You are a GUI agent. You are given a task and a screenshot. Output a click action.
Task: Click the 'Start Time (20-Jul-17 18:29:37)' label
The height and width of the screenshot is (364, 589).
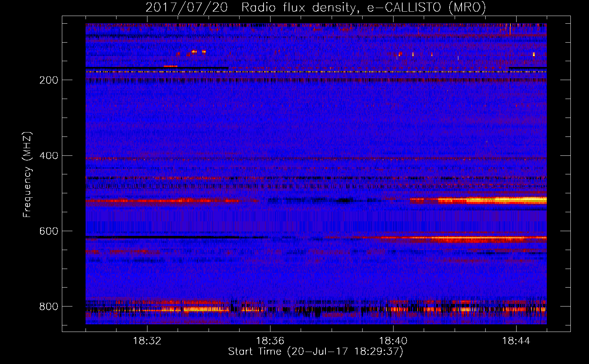(316, 352)
